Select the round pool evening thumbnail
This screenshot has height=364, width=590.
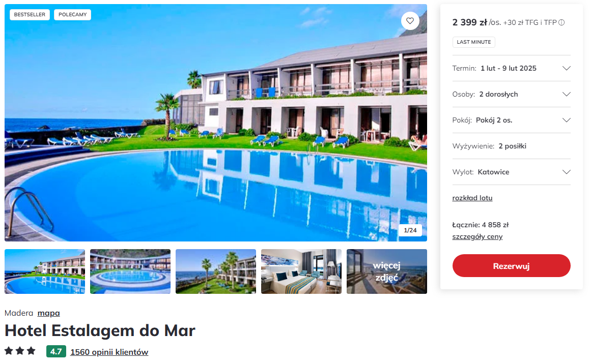click(130, 271)
